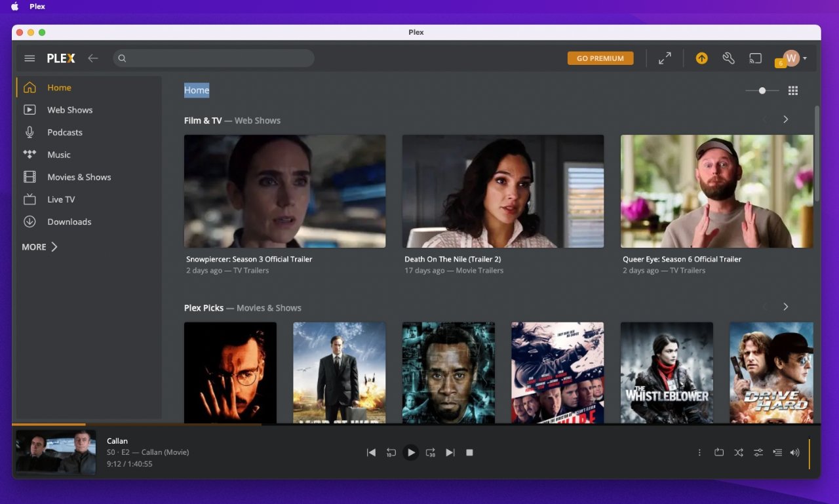Open The Whistleblower poster

pyautogui.click(x=667, y=372)
